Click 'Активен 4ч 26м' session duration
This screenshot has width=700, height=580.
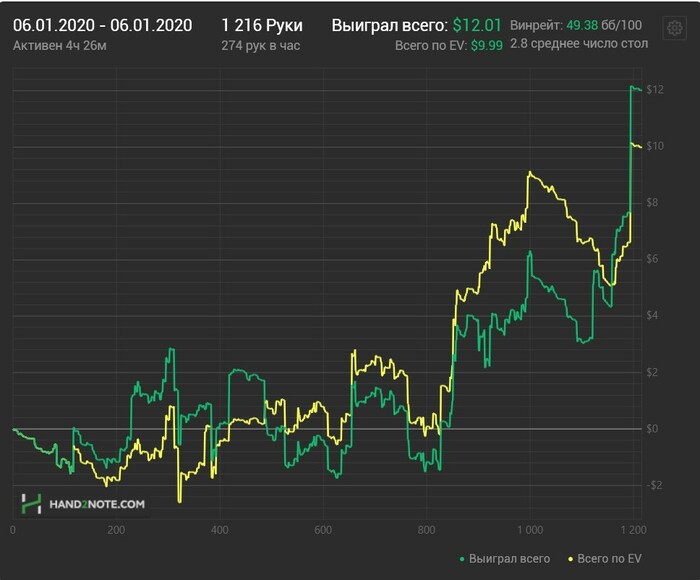(60, 46)
